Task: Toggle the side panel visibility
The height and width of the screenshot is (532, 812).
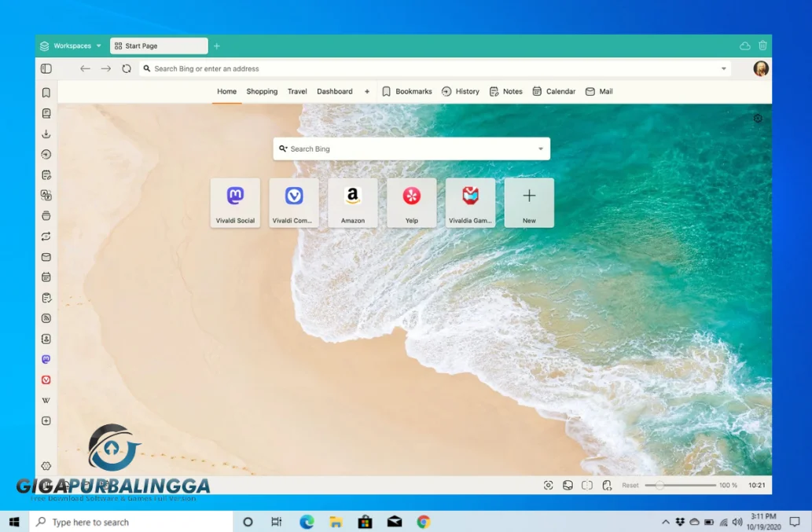Action: pyautogui.click(x=46, y=68)
